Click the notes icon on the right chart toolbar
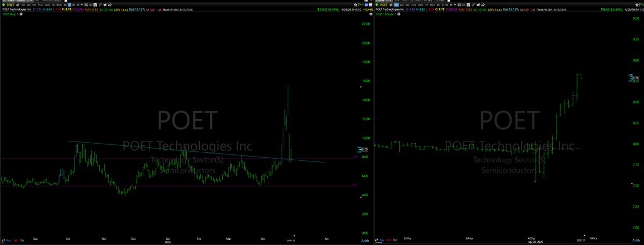 click(478, 5)
